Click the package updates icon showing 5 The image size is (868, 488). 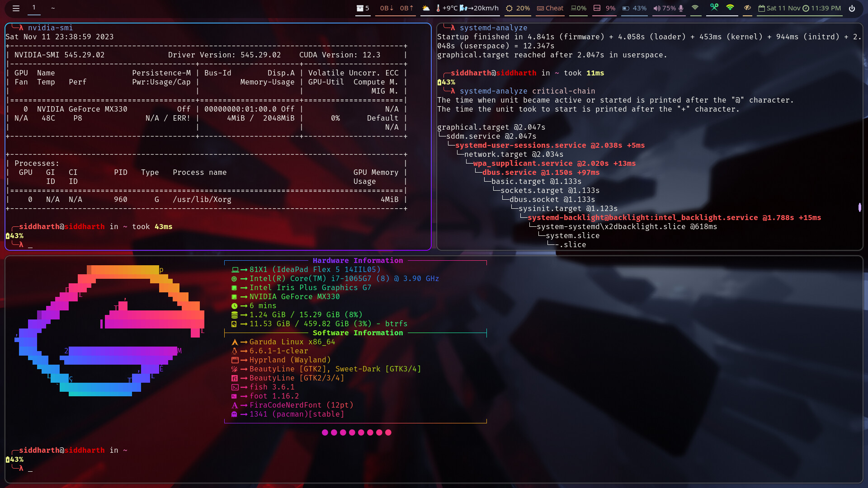(x=363, y=8)
